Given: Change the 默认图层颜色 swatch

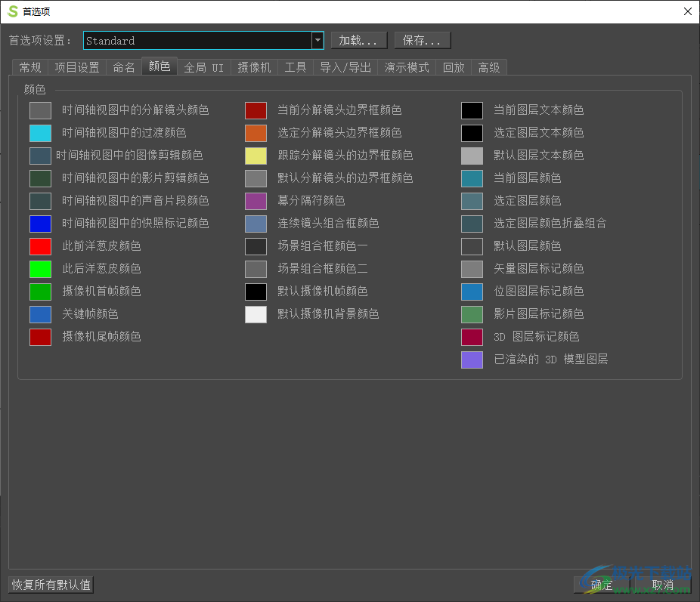Looking at the screenshot, I should (472, 246).
